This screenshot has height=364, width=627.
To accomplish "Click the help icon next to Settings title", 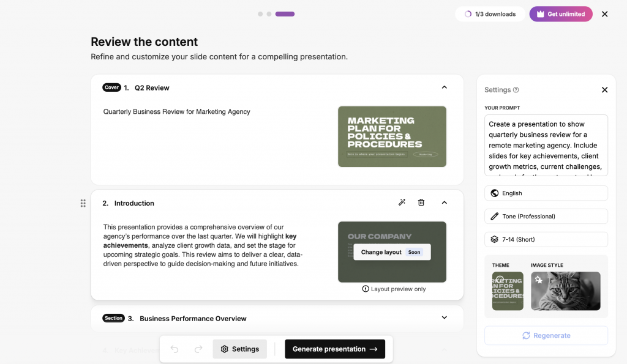I will coord(516,90).
